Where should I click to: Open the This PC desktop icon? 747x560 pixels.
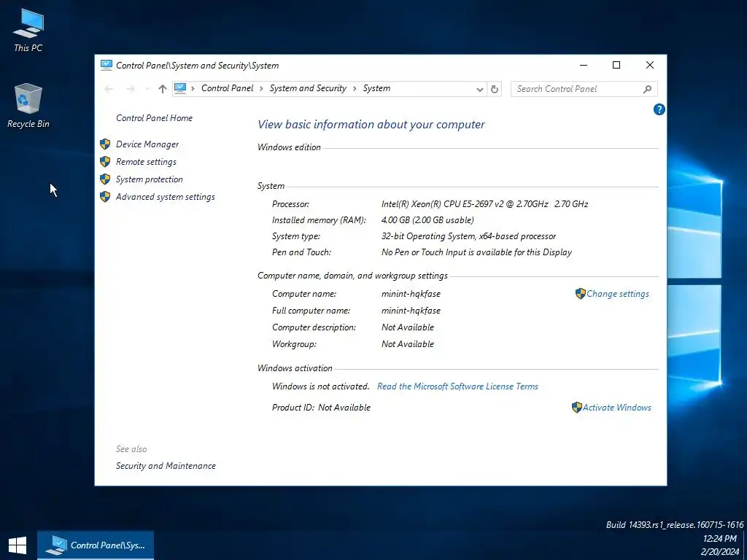28,29
